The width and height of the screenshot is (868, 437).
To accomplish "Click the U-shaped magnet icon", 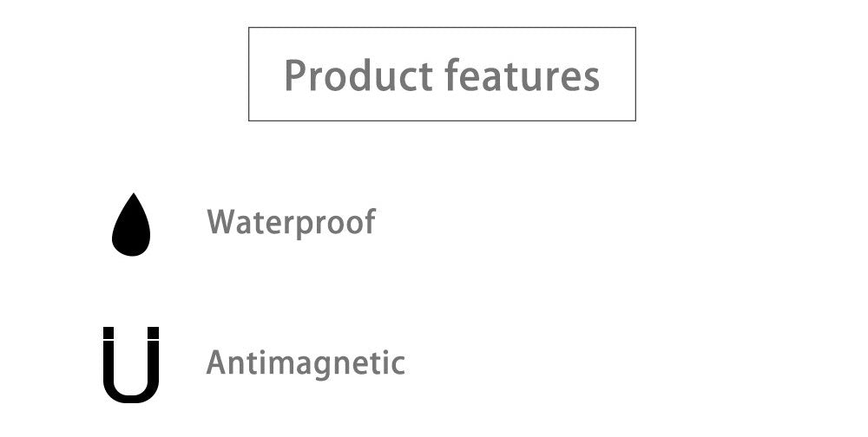I will [x=131, y=364].
